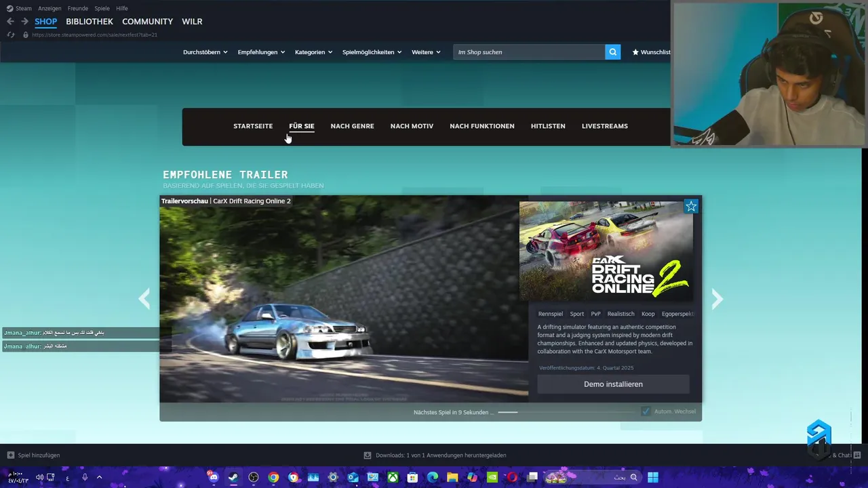Click the Realistisch tag
The height and width of the screenshot is (488, 868).
[x=621, y=314]
